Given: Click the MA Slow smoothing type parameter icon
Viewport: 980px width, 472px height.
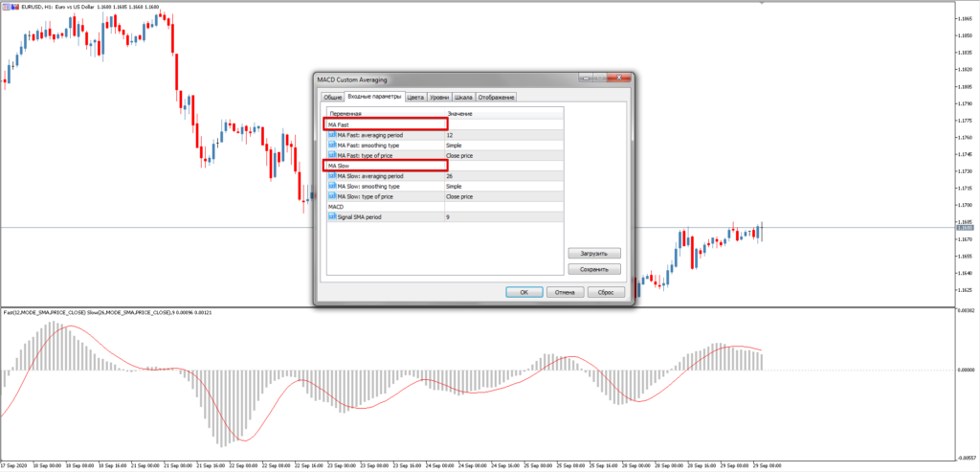Looking at the screenshot, I should tap(332, 186).
